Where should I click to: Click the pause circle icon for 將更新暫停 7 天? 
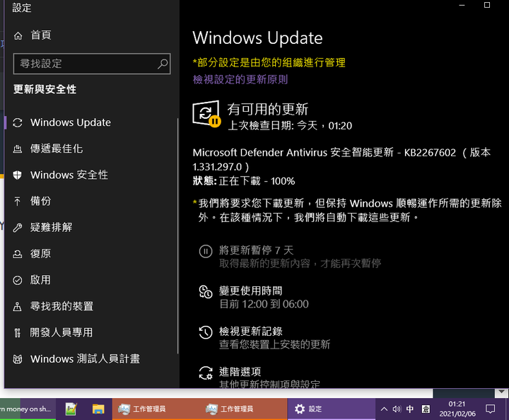pyautogui.click(x=206, y=251)
